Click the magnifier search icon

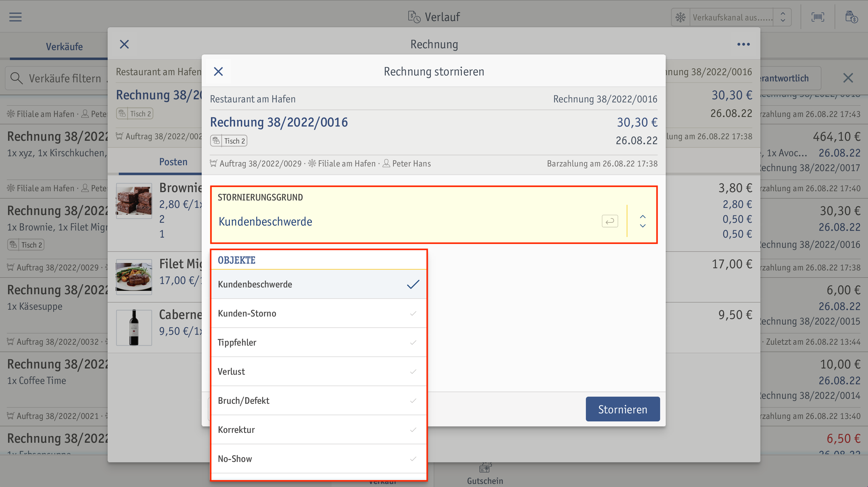pyautogui.click(x=16, y=78)
